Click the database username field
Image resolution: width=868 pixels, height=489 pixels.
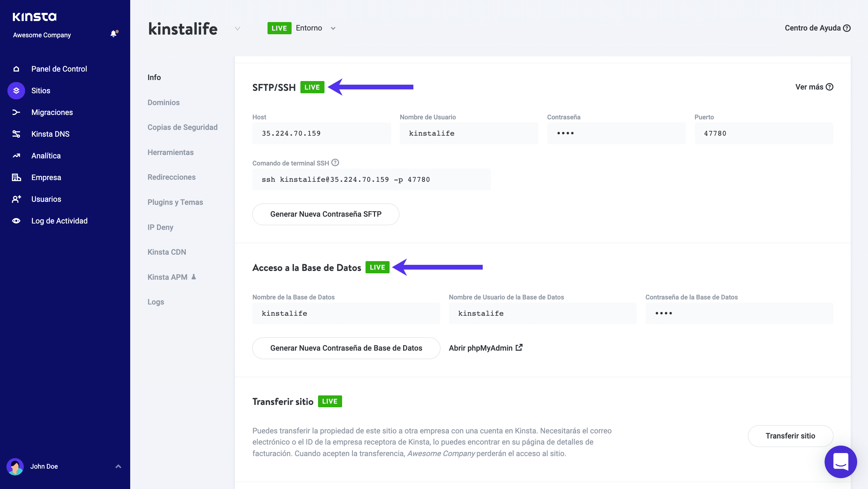pos(542,313)
